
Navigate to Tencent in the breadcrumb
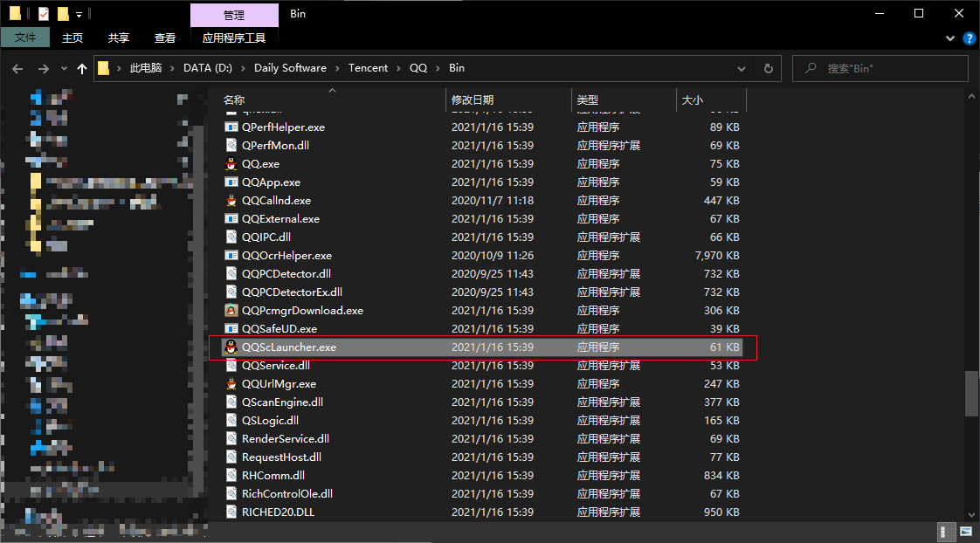point(368,68)
